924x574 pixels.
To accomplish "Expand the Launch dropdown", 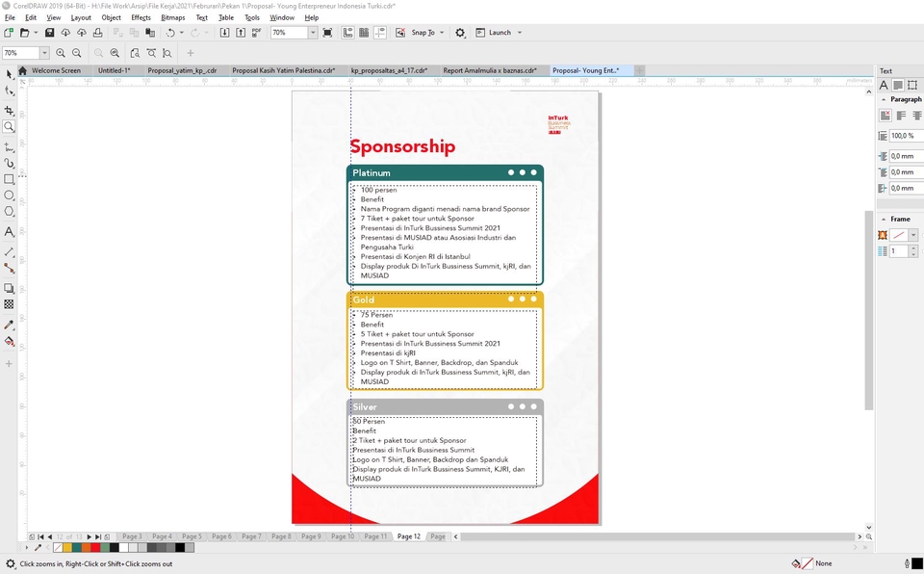I will click(519, 33).
